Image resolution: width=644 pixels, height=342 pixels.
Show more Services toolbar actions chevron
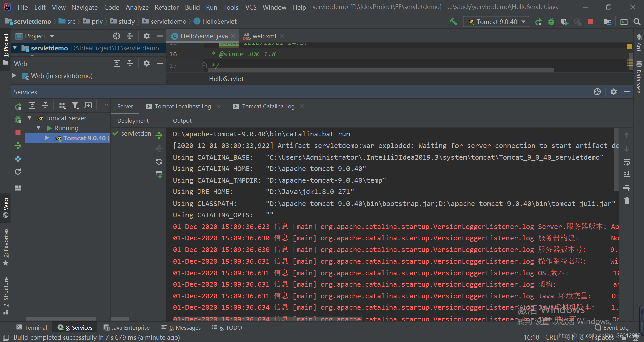click(107, 105)
